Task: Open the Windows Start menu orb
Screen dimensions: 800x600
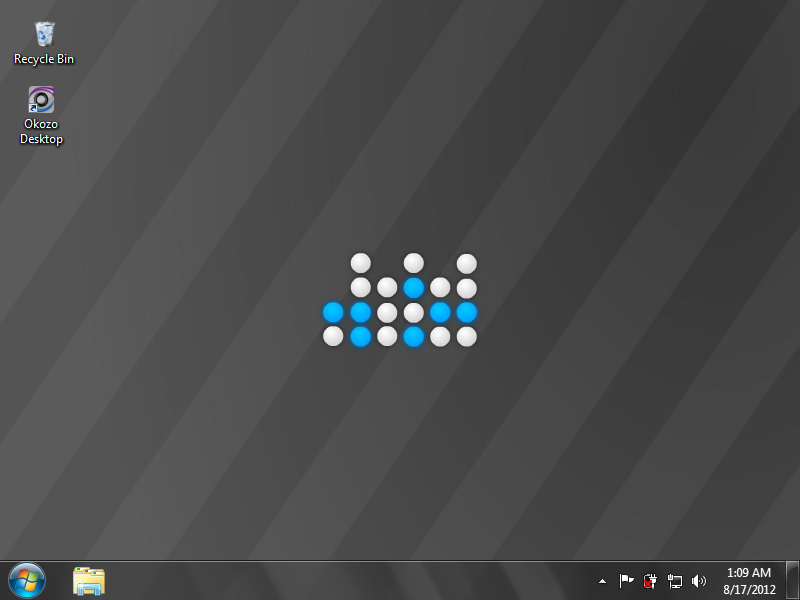Action: coord(27,581)
